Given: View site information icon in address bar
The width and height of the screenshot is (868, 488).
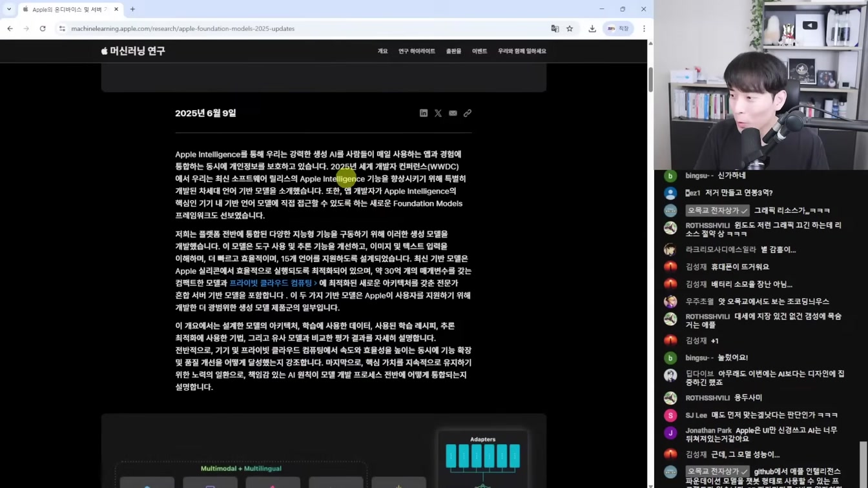Looking at the screenshot, I should (62, 28).
